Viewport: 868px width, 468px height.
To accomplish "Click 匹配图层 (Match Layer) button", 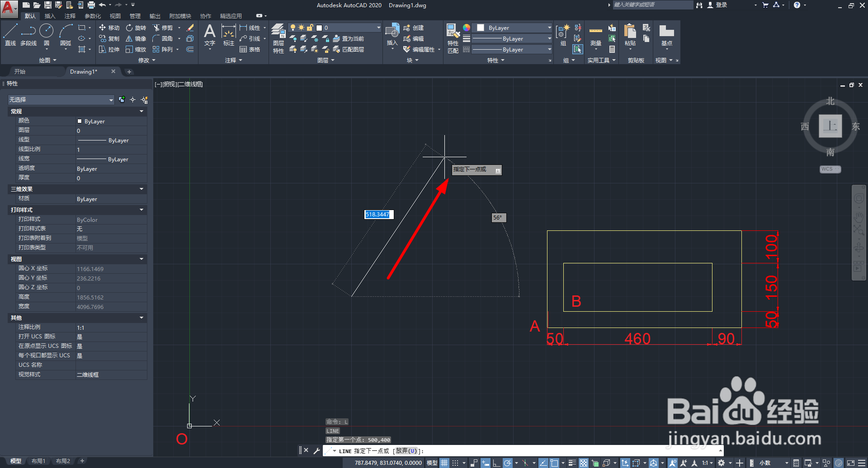I will pyautogui.click(x=349, y=49).
